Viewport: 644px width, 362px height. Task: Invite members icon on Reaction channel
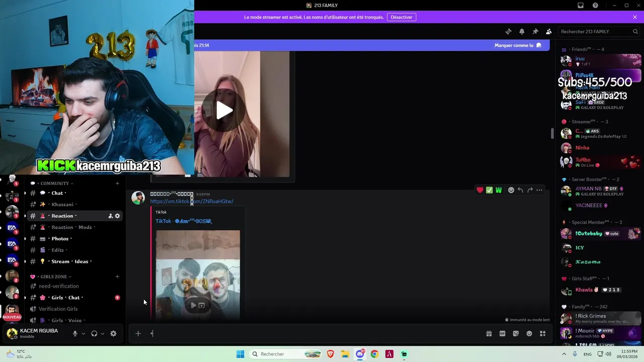pyautogui.click(x=110, y=216)
